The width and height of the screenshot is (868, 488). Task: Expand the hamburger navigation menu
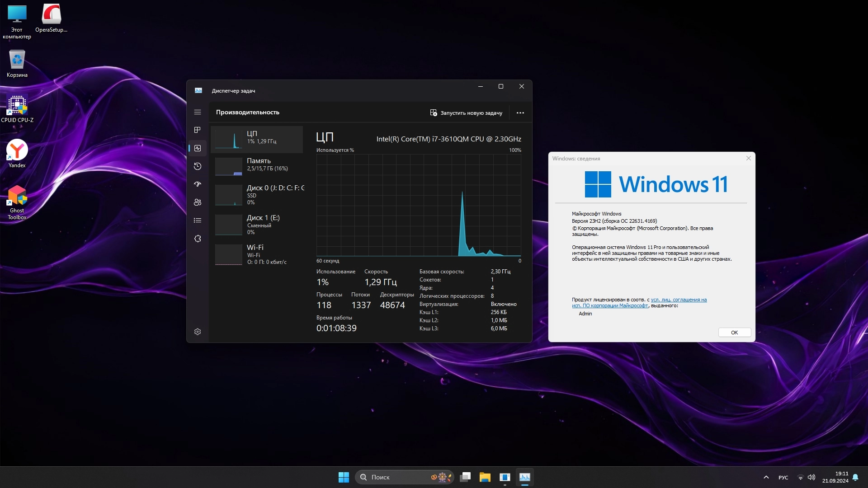[197, 112]
